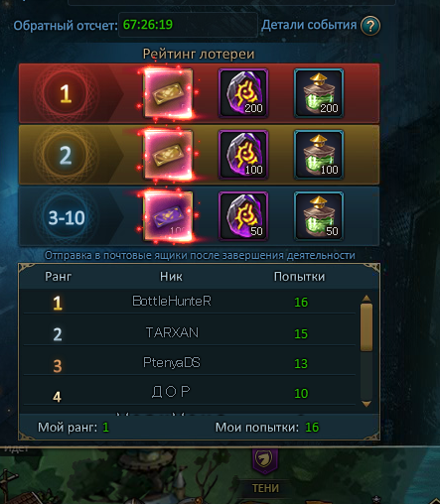Viewport: 440px width, 504px height.
Task: Click rank 3-10 purple ticket reward
Action: point(168,216)
